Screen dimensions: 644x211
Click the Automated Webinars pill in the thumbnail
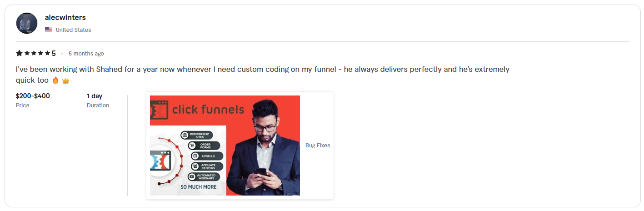(204, 176)
